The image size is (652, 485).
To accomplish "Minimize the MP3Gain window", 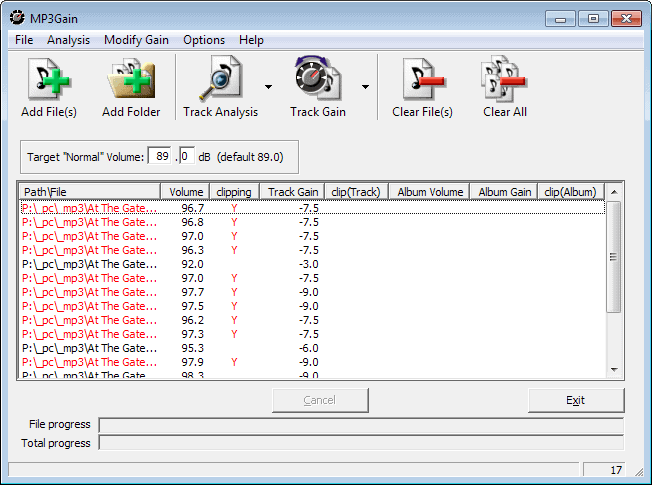I will tap(560, 19).
